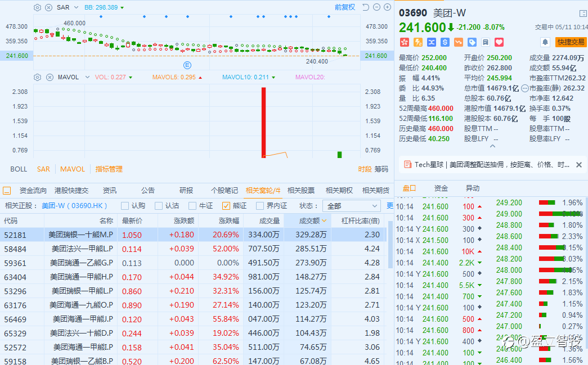Click the blue dollar sign icon
This screenshot has width=588, height=365.
point(445,42)
